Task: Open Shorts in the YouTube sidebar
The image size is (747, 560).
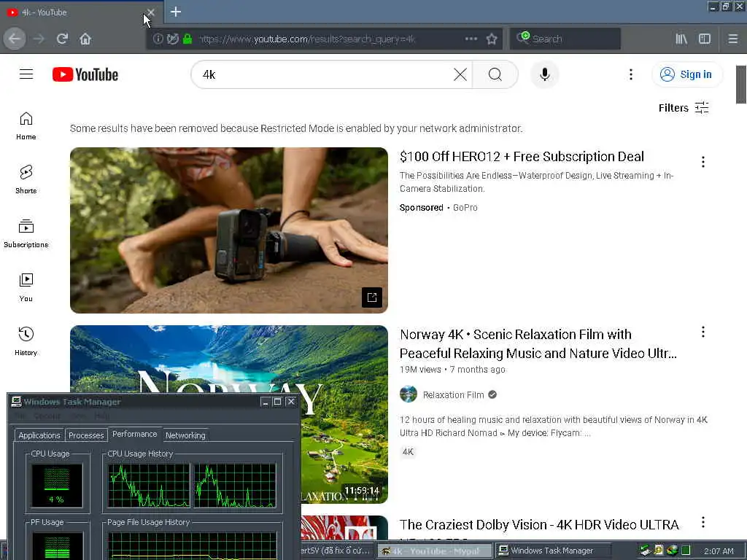Action: tap(26, 180)
